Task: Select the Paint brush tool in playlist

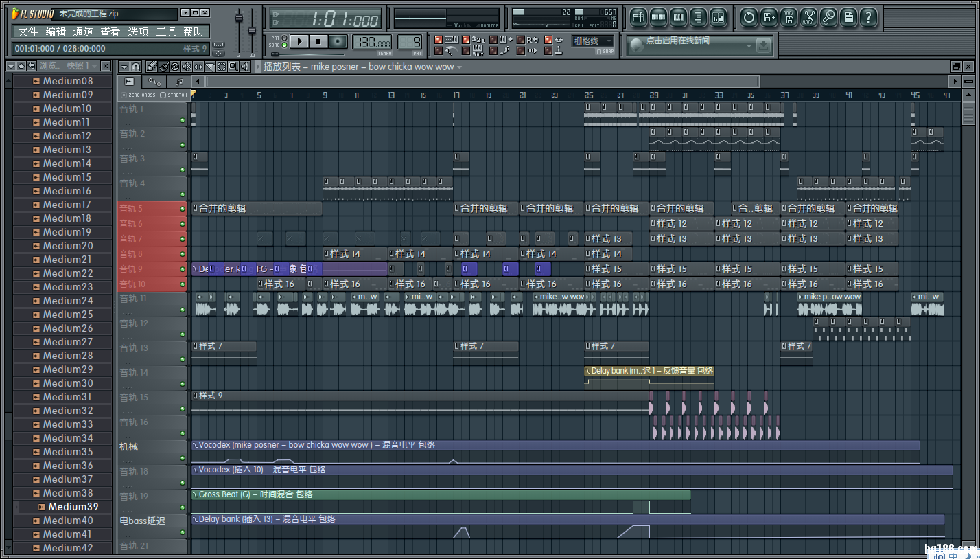Action: coord(163,66)
